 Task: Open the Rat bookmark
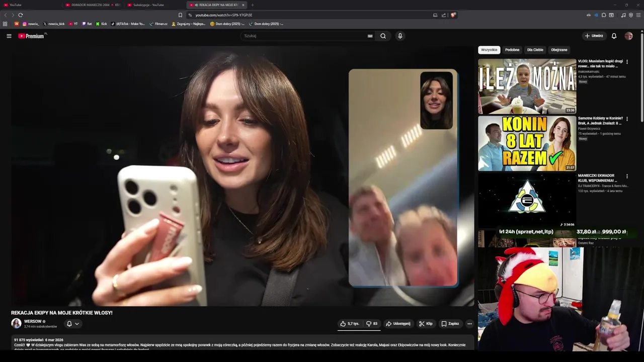click(87, 24)
